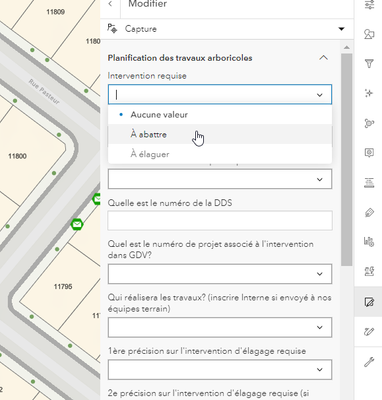Expand the Capture section dropdown arrow

pos(341,29)
